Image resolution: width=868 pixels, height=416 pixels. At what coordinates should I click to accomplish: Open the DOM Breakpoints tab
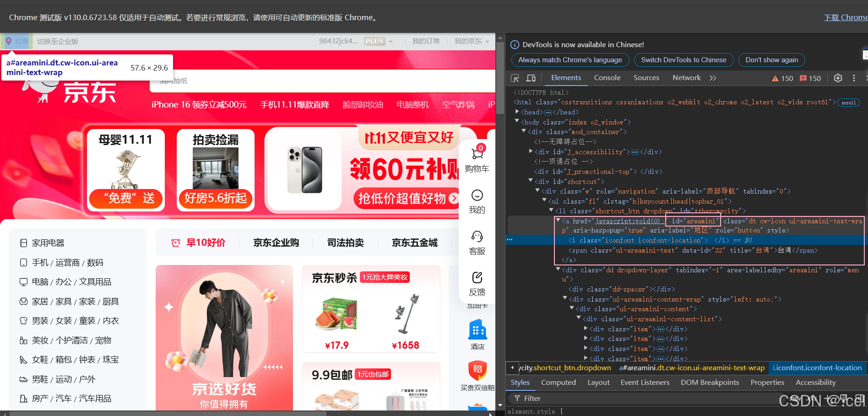(710, 383)
